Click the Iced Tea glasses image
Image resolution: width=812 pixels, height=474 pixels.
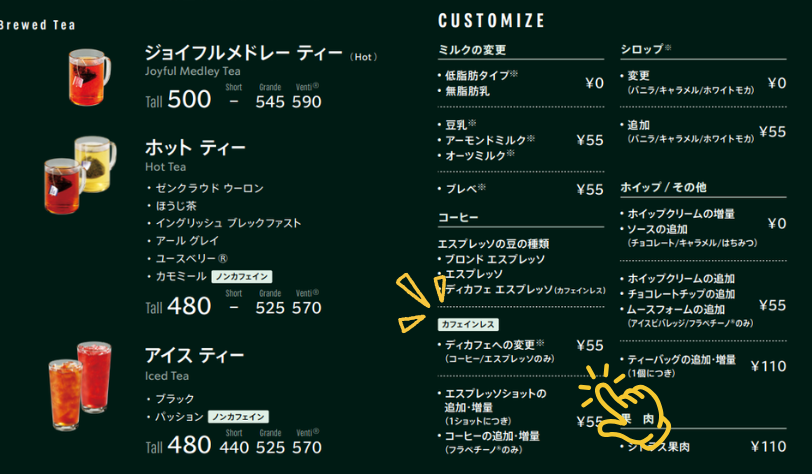pos(80,386)
